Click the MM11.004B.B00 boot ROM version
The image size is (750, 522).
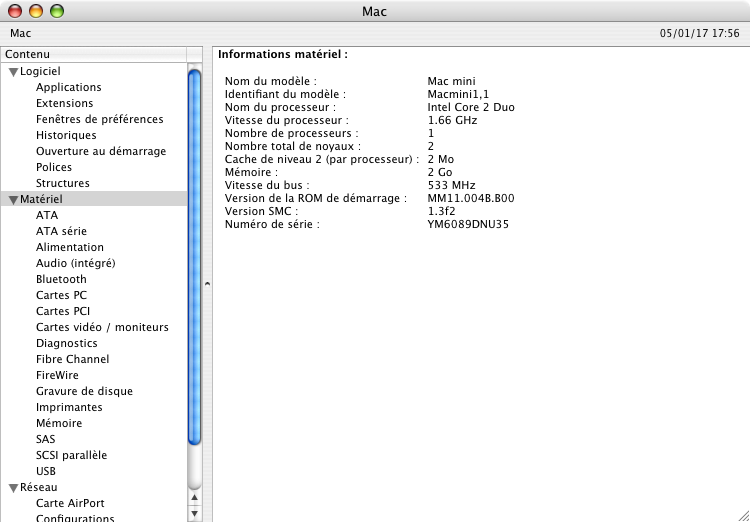471,198
